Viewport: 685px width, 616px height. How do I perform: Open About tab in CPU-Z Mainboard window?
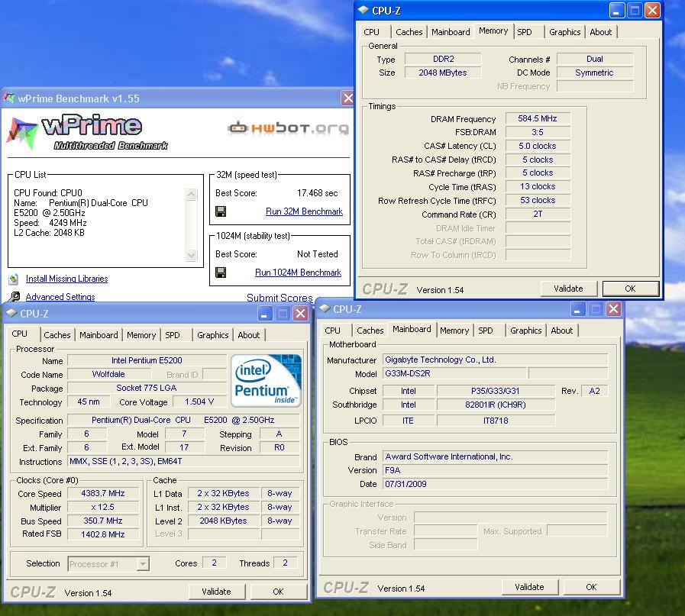561,331
